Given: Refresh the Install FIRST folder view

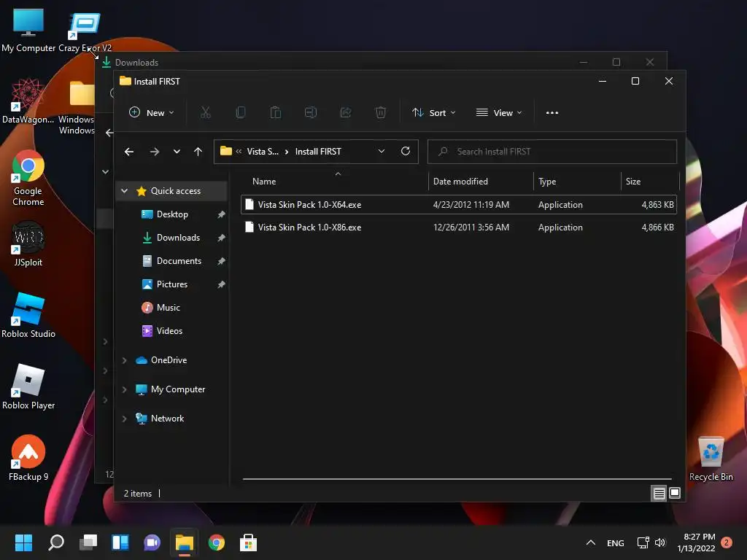Looking at the screenshot, I should coord(406,151).
